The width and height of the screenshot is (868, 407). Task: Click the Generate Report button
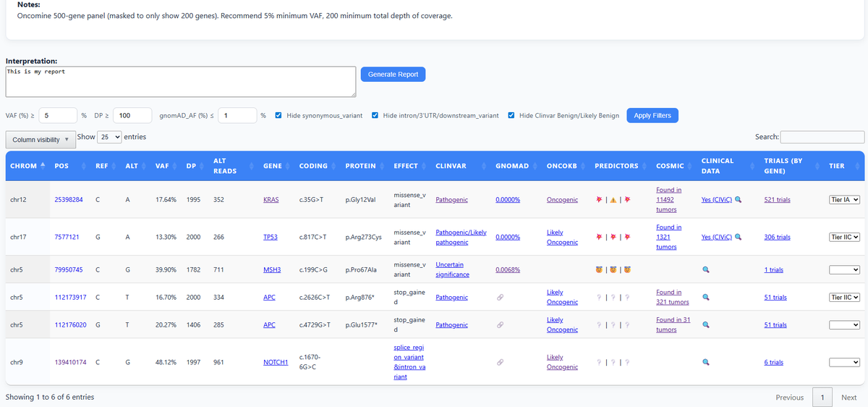tap(393, 75)
